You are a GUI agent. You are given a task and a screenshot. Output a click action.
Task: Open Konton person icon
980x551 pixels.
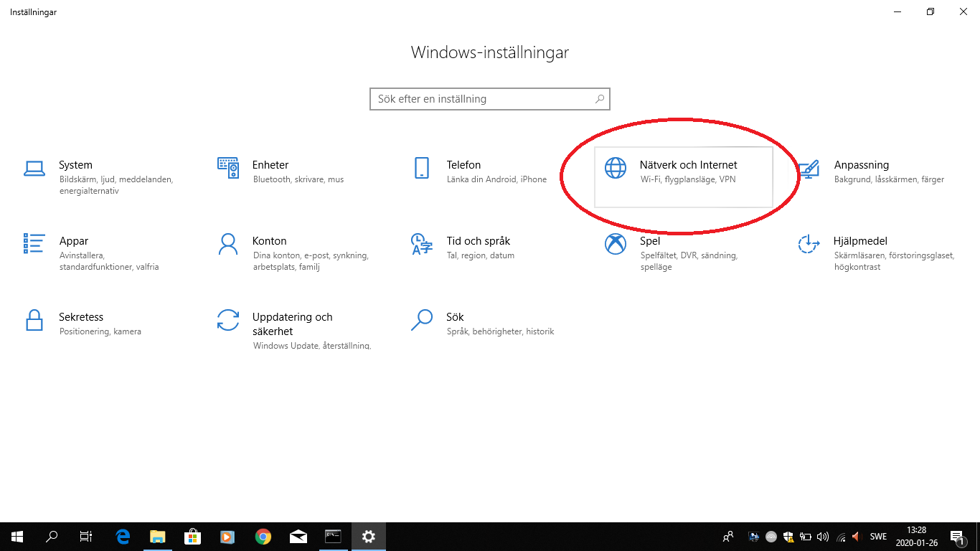coord(227,244)
